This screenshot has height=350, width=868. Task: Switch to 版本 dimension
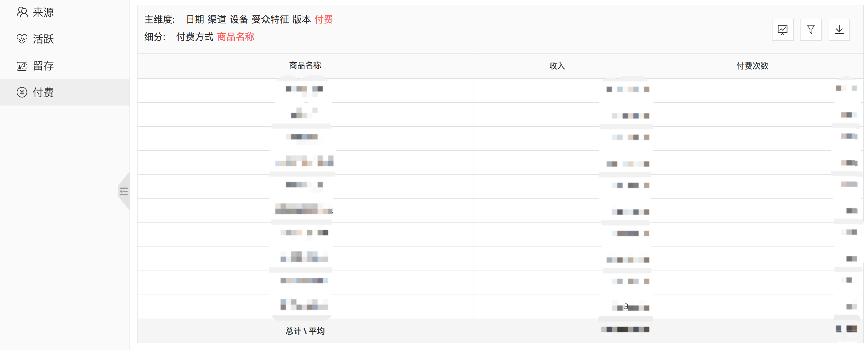coord(301,20)
